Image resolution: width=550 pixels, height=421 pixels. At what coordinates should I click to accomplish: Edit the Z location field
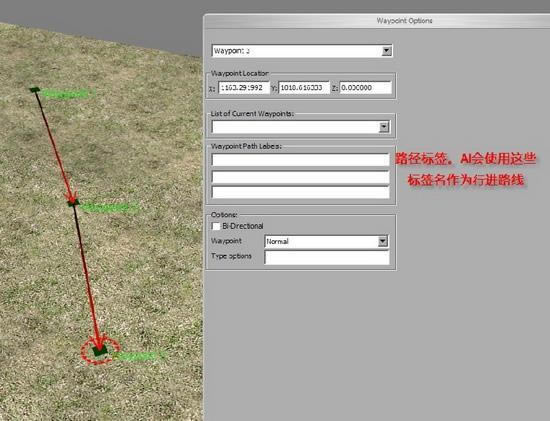[x=365, y=88]
